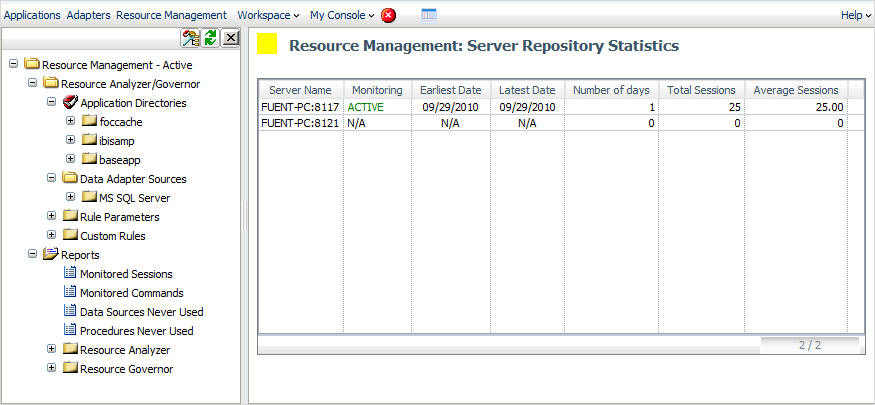Click the Application Directories checkmark icon
Screen dimensions: 875x405
[x=70, y=103]
